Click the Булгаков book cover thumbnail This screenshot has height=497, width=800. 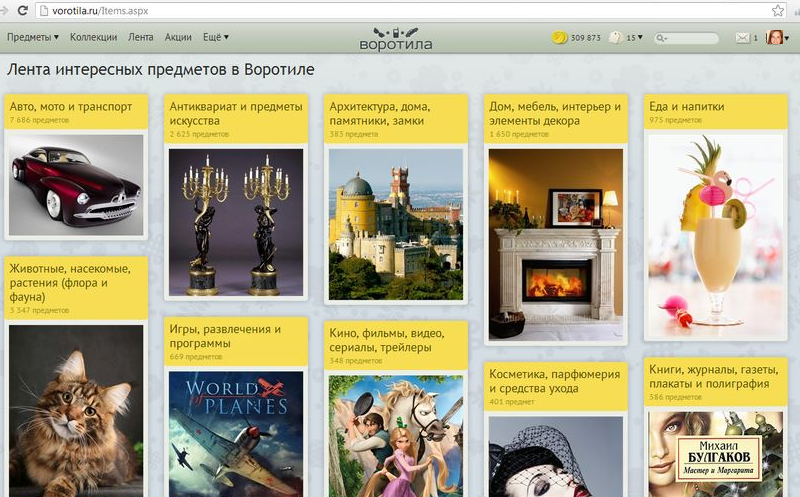pos(715,454)
